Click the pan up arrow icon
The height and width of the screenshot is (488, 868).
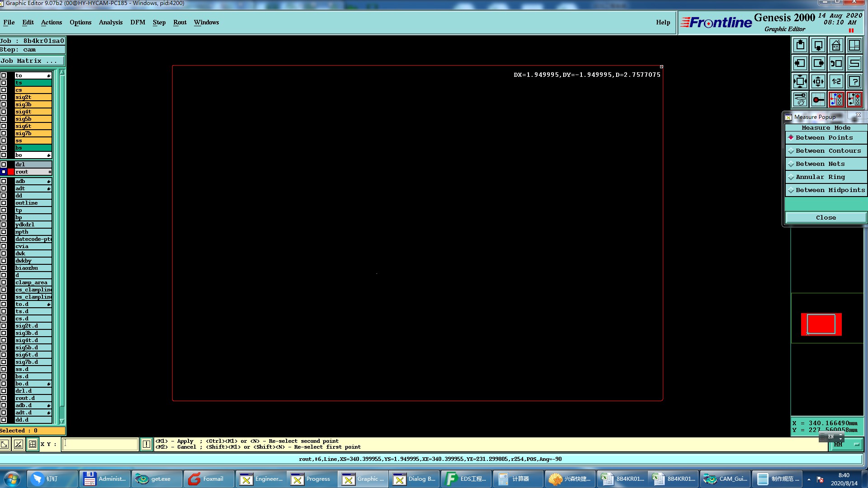pos(800,45)
